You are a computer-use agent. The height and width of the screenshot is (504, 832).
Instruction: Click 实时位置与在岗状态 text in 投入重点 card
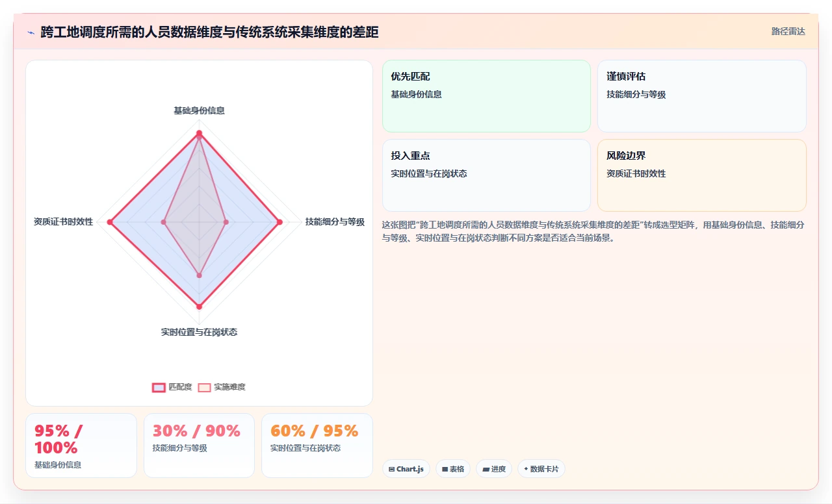[x=429, y=173]
